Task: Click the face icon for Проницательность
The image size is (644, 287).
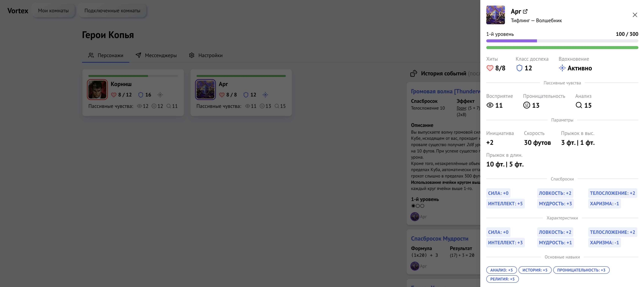Action: [527, 105]
